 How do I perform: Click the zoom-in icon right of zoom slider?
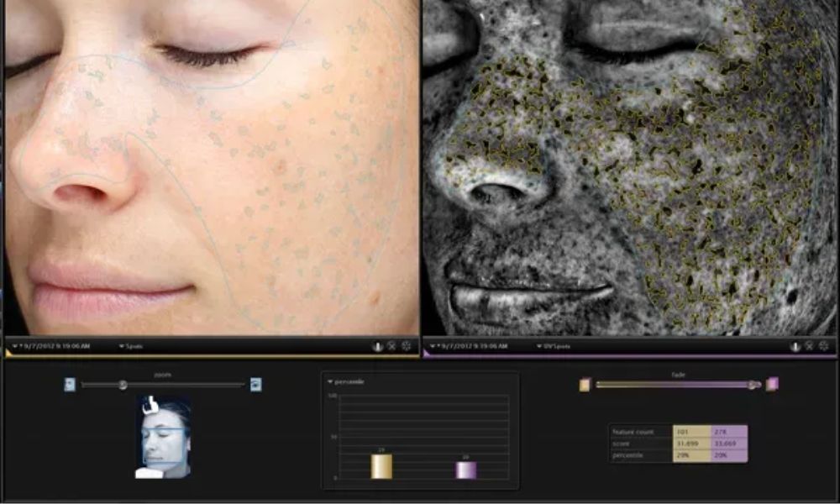pyautogui.click(x=255, y=385)
